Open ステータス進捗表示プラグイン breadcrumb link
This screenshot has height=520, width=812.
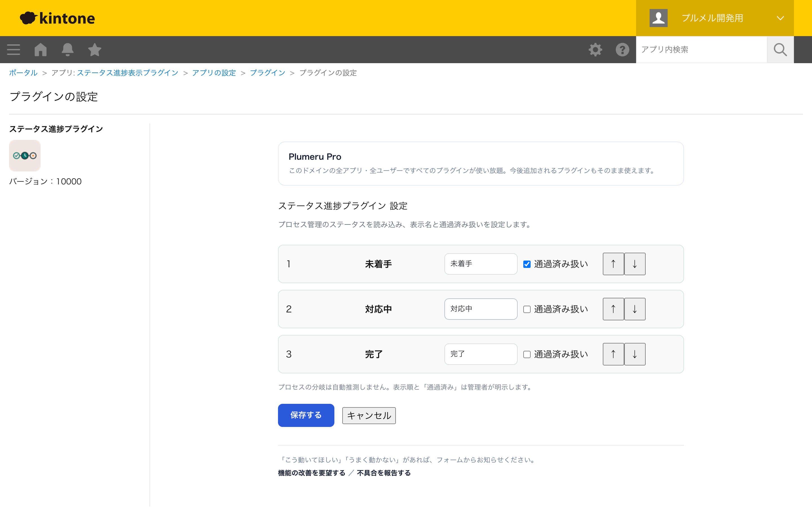point(128,72)
